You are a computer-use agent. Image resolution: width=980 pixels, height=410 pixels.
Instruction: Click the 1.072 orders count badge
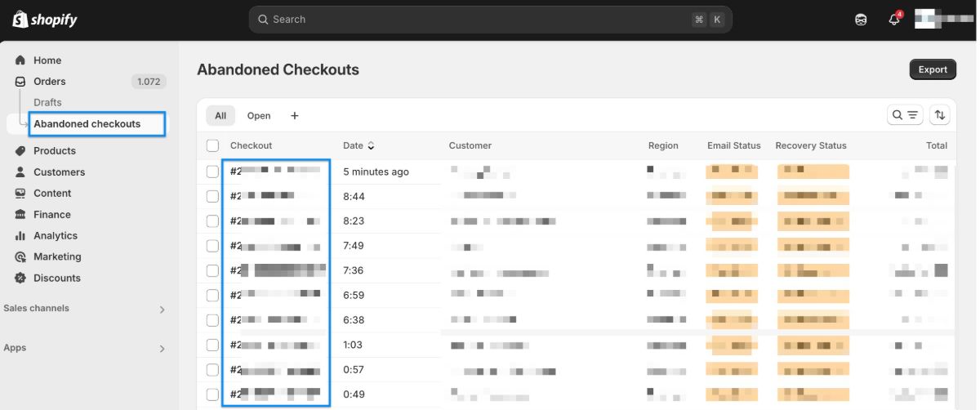(x=149, y=82)
